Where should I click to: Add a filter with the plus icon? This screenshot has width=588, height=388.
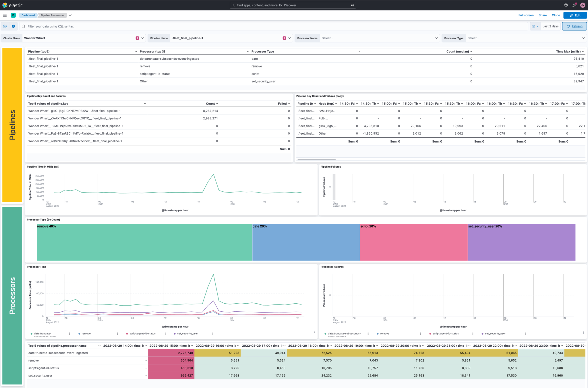[13, 26]
